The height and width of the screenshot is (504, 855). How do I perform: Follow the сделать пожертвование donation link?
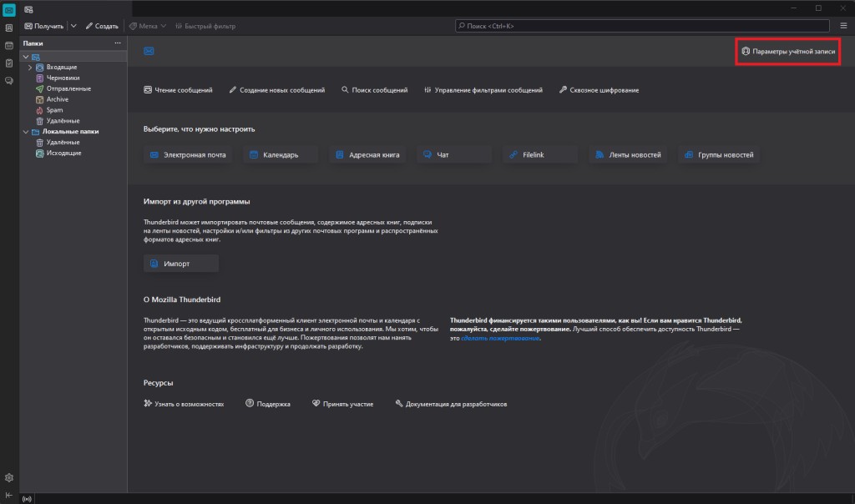(500, 338)
